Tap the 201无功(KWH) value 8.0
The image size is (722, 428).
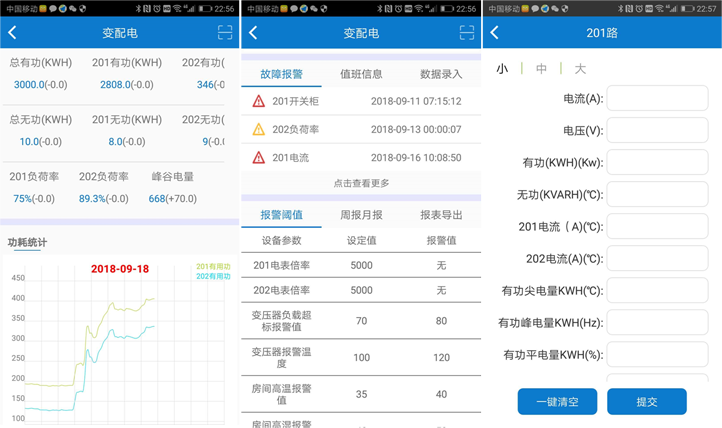click(115, 142)
